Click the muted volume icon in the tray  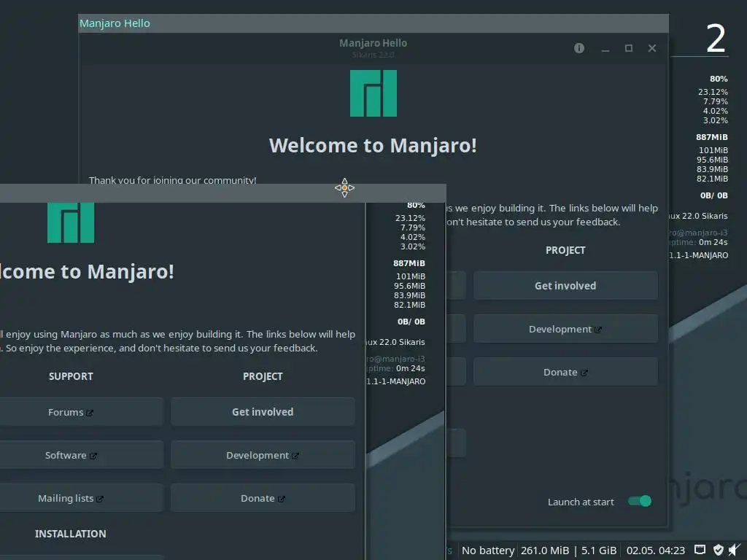coord(735,550)
